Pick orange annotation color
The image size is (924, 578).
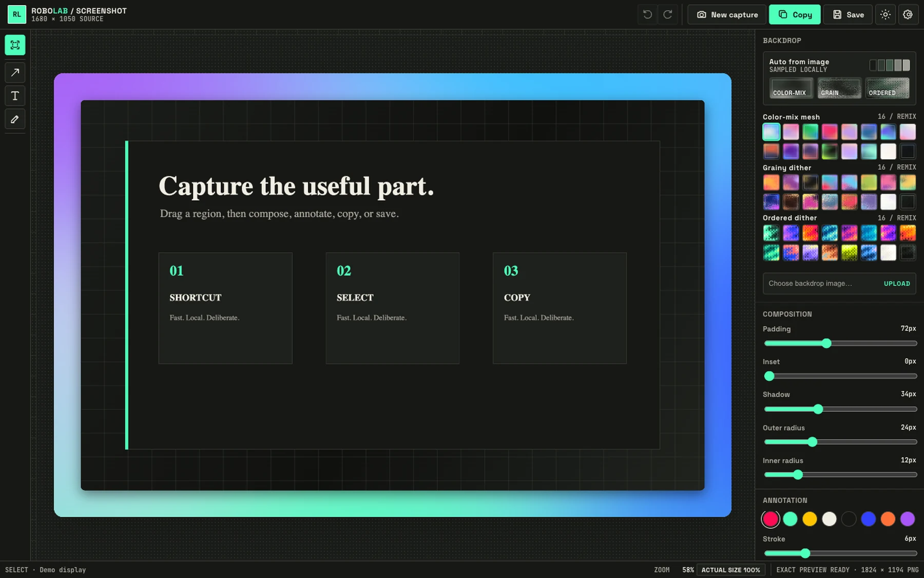(888, 519)
